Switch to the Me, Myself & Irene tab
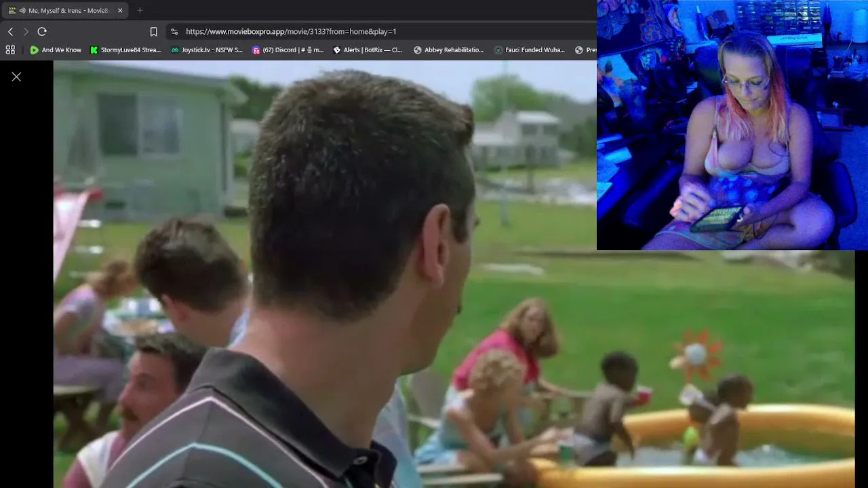Screen dimensions: 868x488 [66, 11]
